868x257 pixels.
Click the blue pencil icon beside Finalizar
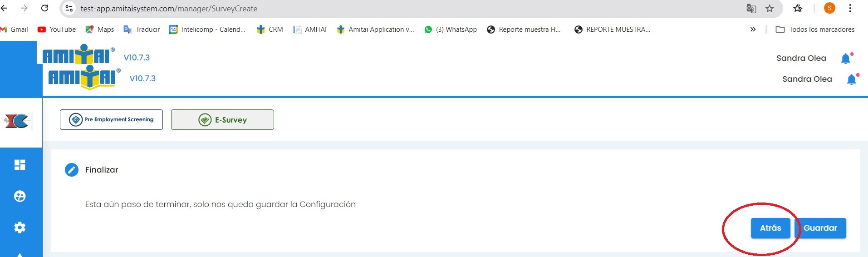(x=72, y=170)
